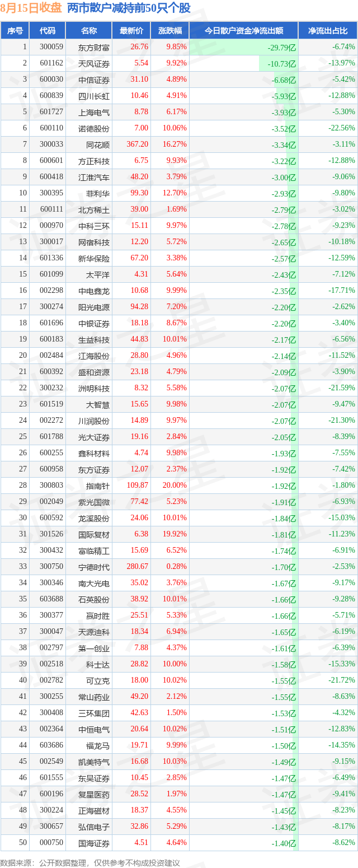Image resolution: width=358 pixels, height=868 pixels.
Task: Click stock name 第一创业
Action: [94, 648]
